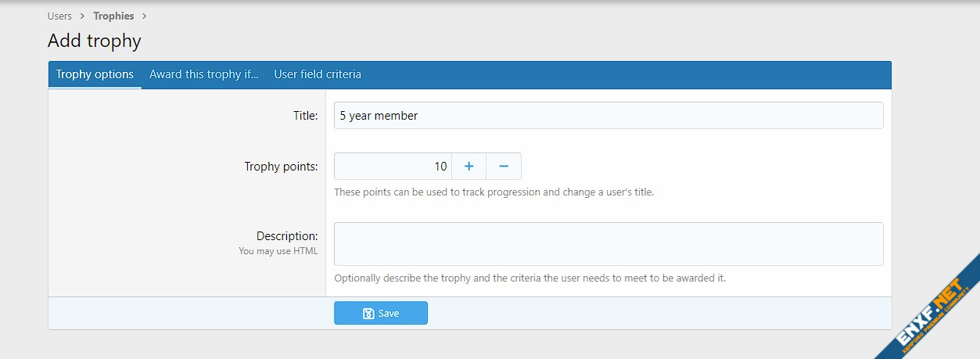Click the chevron after Trophies breadcrumb

pos(145,16)
